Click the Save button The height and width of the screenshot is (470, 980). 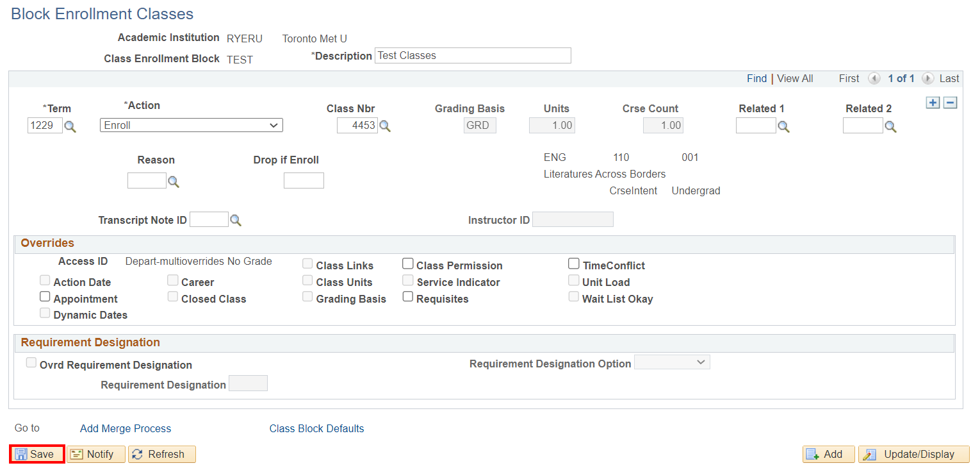tap(37, 454)
